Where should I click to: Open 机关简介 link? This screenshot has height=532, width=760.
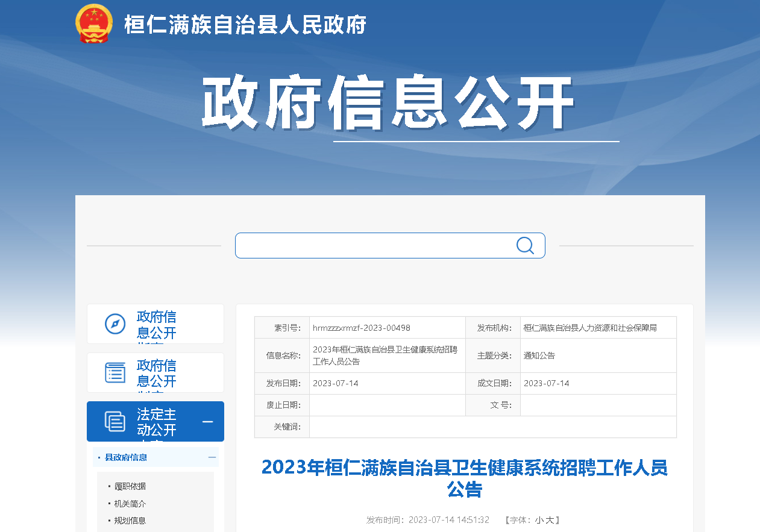(130, 504)
